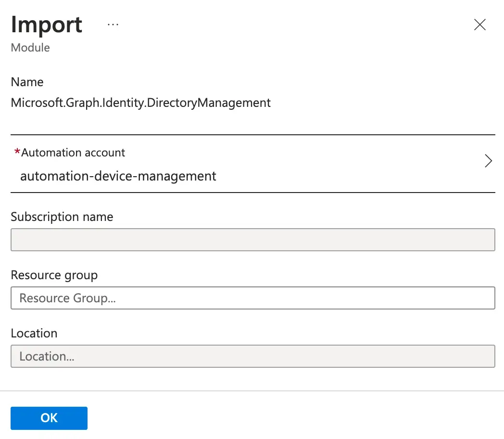Click the Import panel heading
The height and width of the screenshot is (439, 504).
pyautogui.click(x=47, y=25)
